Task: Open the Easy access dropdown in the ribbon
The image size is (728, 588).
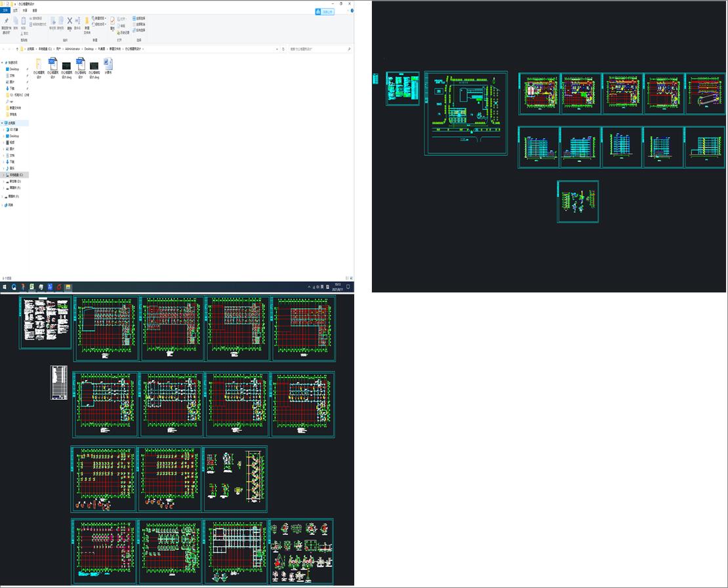Action: pyautogui.click(x=99, y=24)
